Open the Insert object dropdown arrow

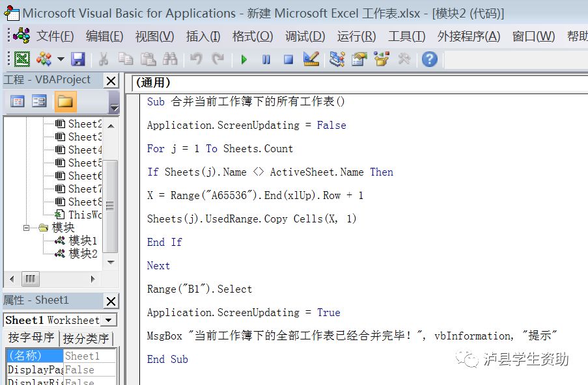[x=61, y=59]
